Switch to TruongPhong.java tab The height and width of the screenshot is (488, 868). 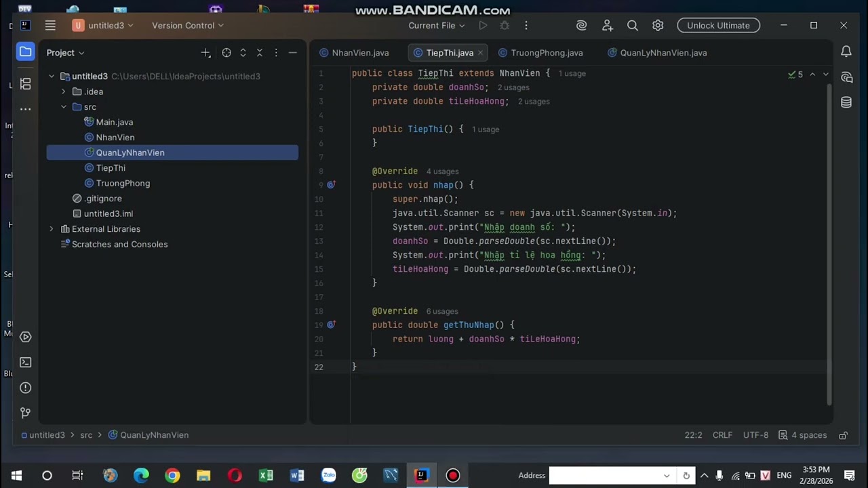coord(540,52)
